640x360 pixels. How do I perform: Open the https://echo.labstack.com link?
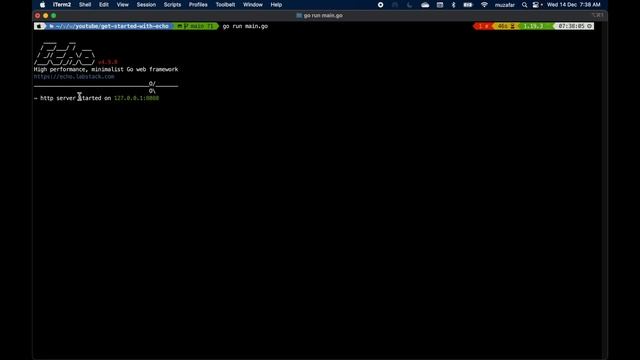[x=74, y=77]
